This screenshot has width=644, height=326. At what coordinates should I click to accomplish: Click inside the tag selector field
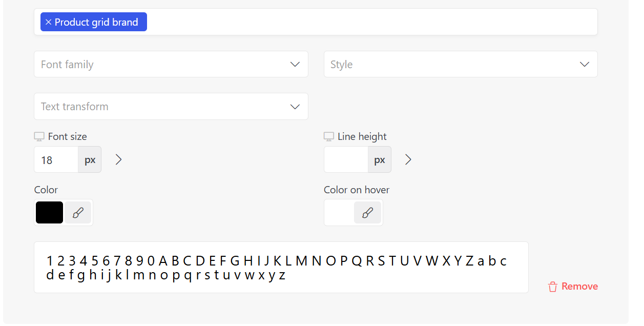[316, 22]
